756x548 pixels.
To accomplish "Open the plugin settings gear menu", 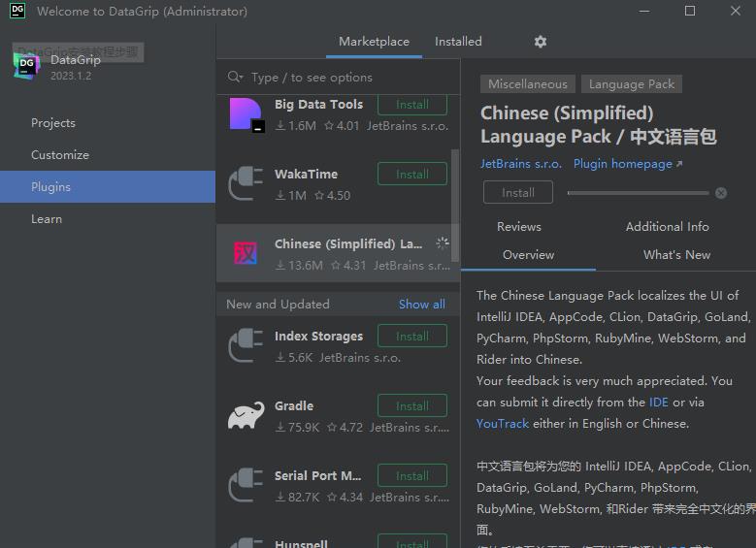I will point(540,42).
